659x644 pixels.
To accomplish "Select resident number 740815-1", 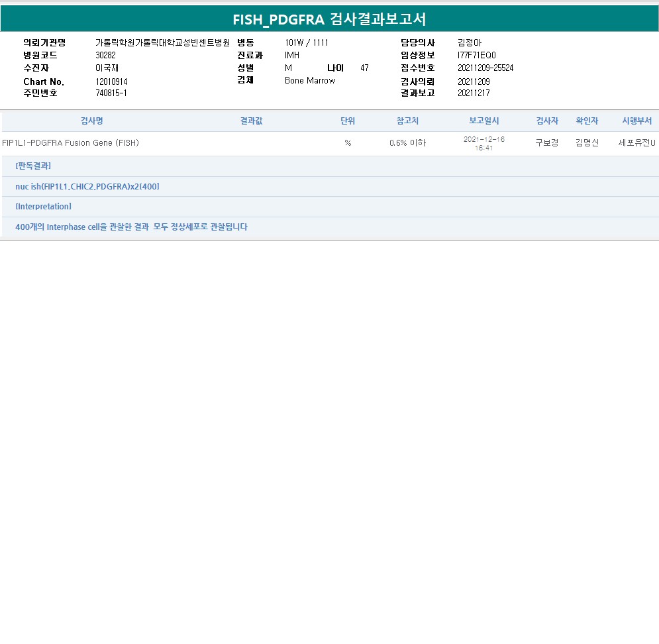I will click(x=111, y=93).
